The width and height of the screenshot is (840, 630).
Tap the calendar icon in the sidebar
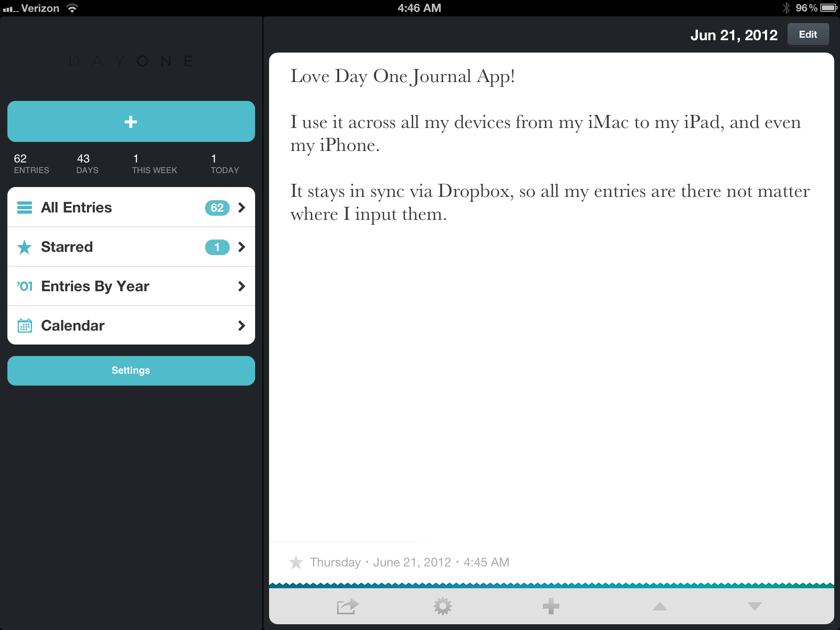[x=25, y=325]
